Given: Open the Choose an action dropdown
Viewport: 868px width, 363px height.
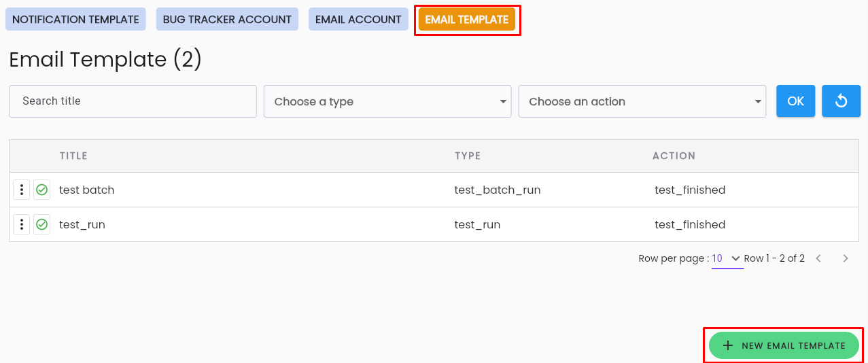Looking at the screenshot, I should pos(642,101).
